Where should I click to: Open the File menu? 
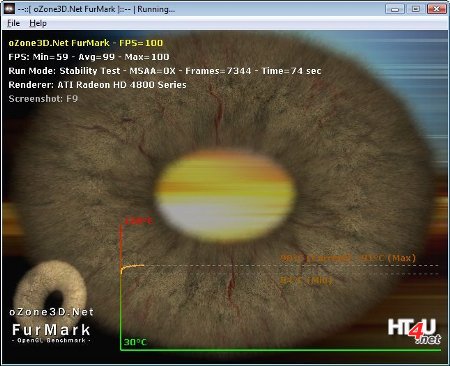click(14, 23)
